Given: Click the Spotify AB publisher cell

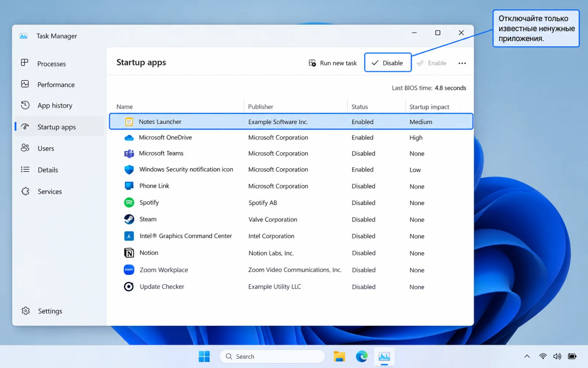Looking at the screenshot, I should tap(263, 203).
